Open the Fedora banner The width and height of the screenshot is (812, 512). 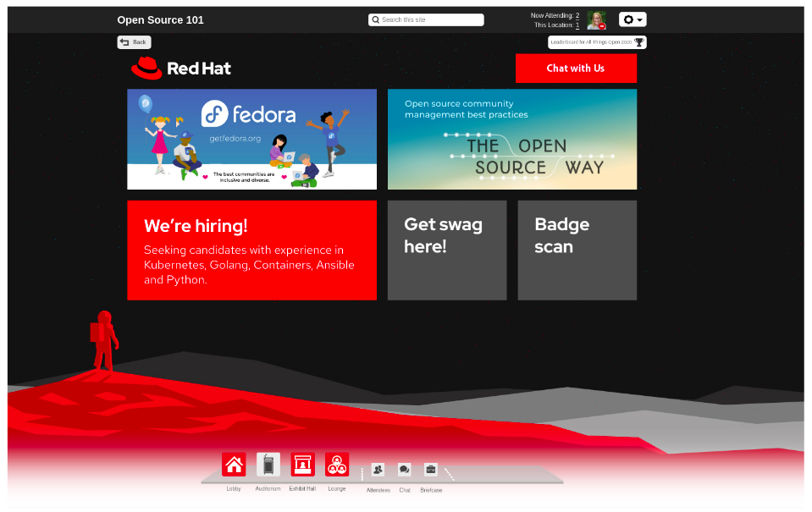[x=251, y=140]
